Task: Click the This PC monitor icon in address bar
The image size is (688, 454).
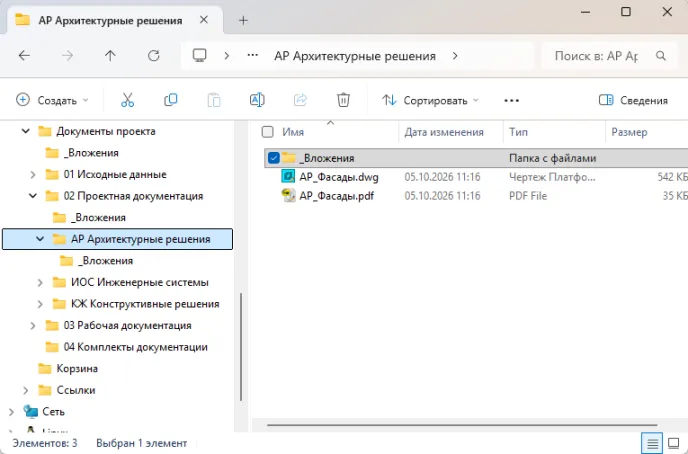Action: (x=200, y=55)
